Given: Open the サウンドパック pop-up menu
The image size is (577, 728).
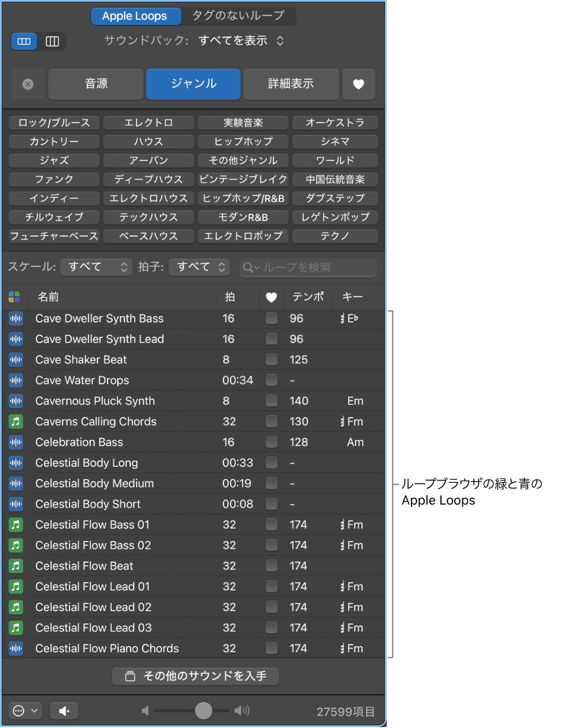Looking at the screenshot, I should [x=241, y=41].
